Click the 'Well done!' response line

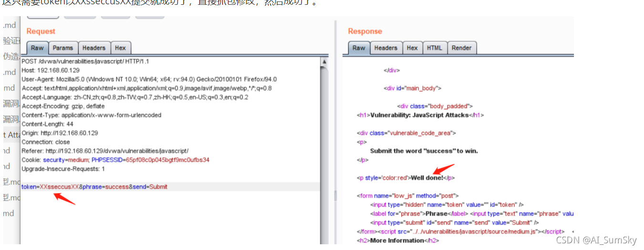(x=406, y=178)
